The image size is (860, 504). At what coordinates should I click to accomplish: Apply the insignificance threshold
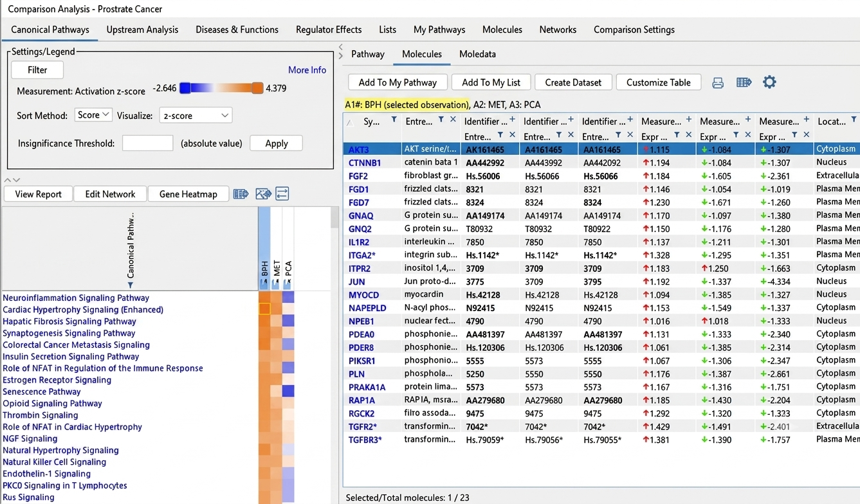(x=277, y=143)
